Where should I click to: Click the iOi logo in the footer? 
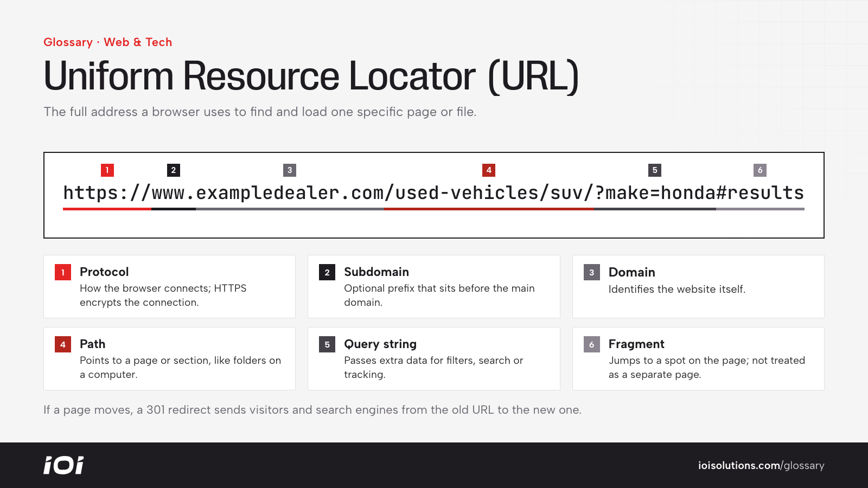click(63, 465)
